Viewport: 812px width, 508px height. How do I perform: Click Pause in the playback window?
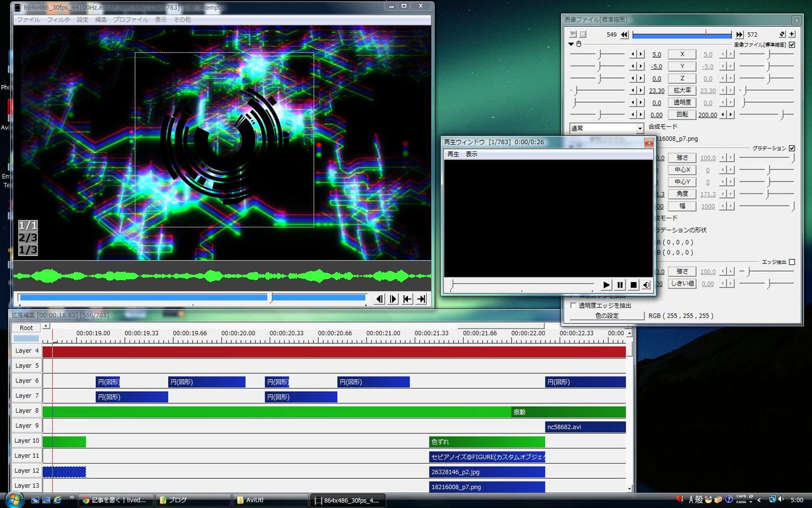620,285
